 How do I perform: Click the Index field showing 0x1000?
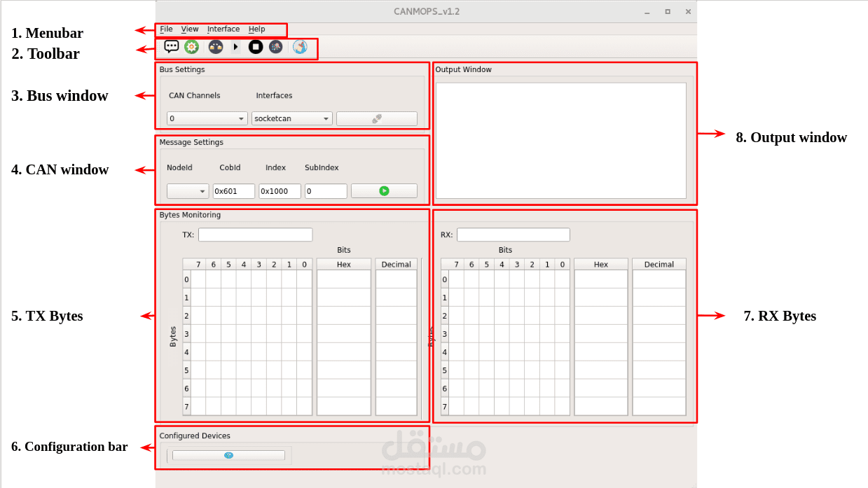pyautogui.click(x=280, y=191)
